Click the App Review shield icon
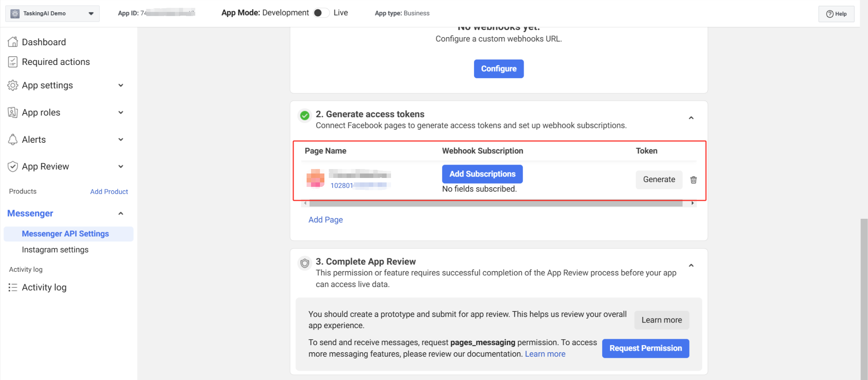The width and height of the screenshot is (868, 380). [x=13, y=166]
